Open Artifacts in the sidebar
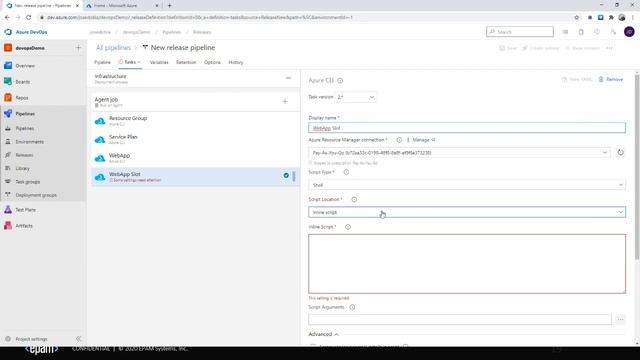This screenshot has width=640, height=360. (x=24, y=226)
